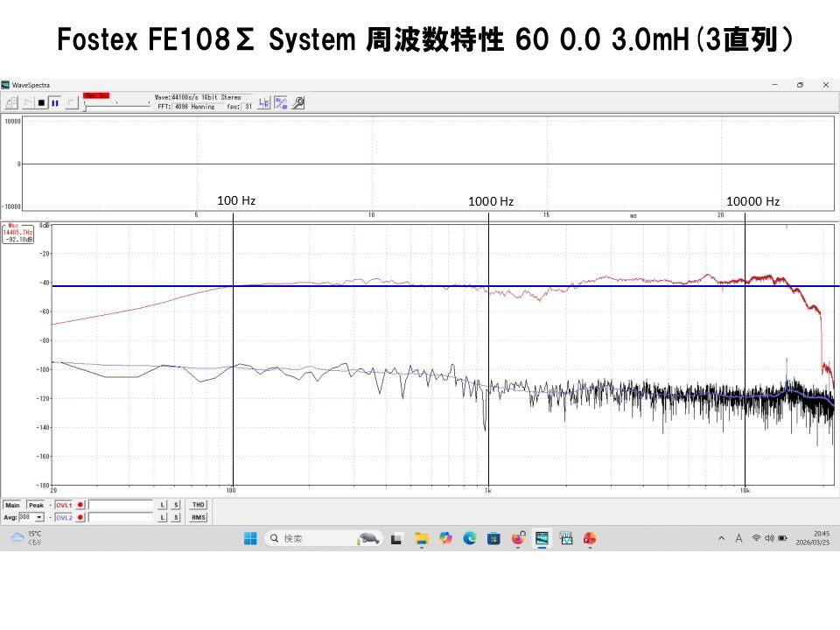Click the play toolbar button next to Stop
Screen dimensions: 840x630
click(28, 102)
